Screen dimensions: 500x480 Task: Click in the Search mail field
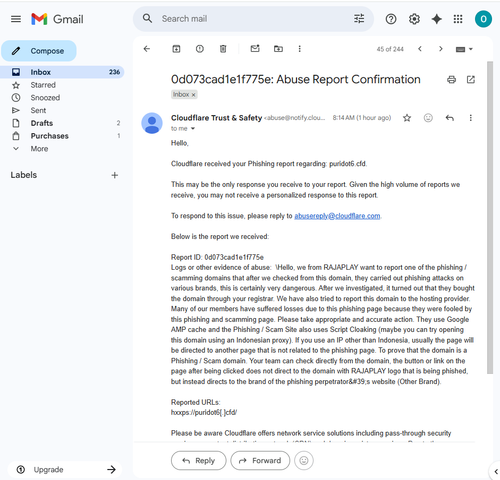tap(253, 19)
